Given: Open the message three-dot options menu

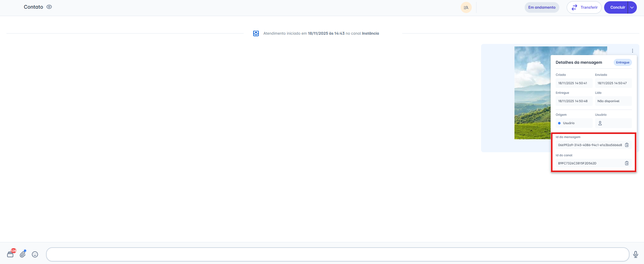Looking at the screenshot, I should click(x=632, y=51).
